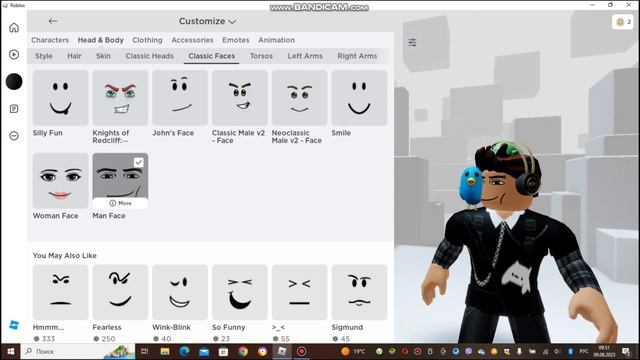Image resolution: width=640 pixels, height=360 pixels.
Task: Open the Fearless recommended face
Action: [120, 292]
